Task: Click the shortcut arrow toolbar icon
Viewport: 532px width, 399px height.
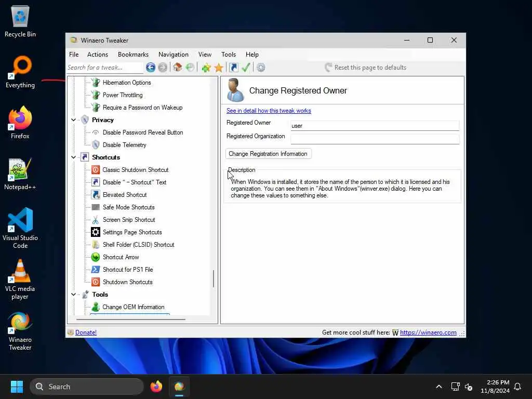Action: (233, 68)
